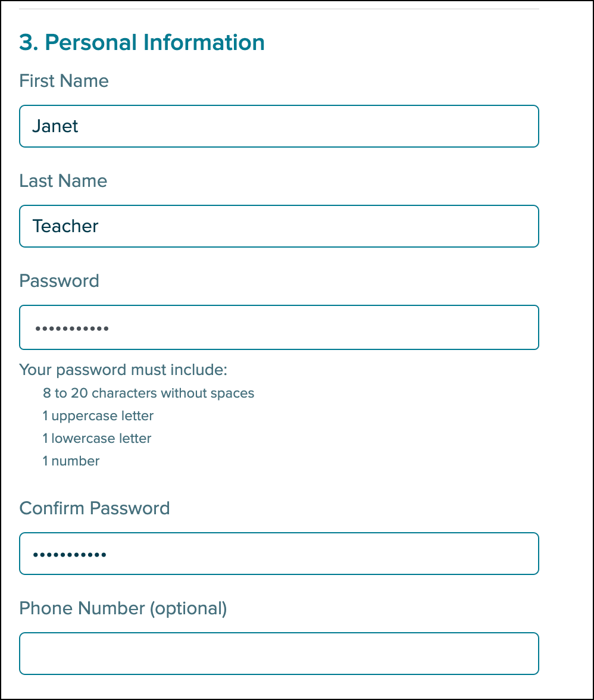Click the "Your password must include:" text
The width and height of the screenshot is (594, 700).
tap(123, 370)
